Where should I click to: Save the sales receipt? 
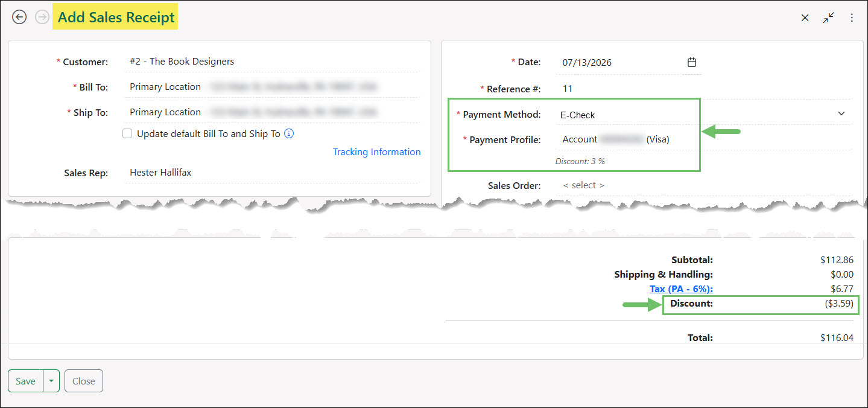point(25,381)
